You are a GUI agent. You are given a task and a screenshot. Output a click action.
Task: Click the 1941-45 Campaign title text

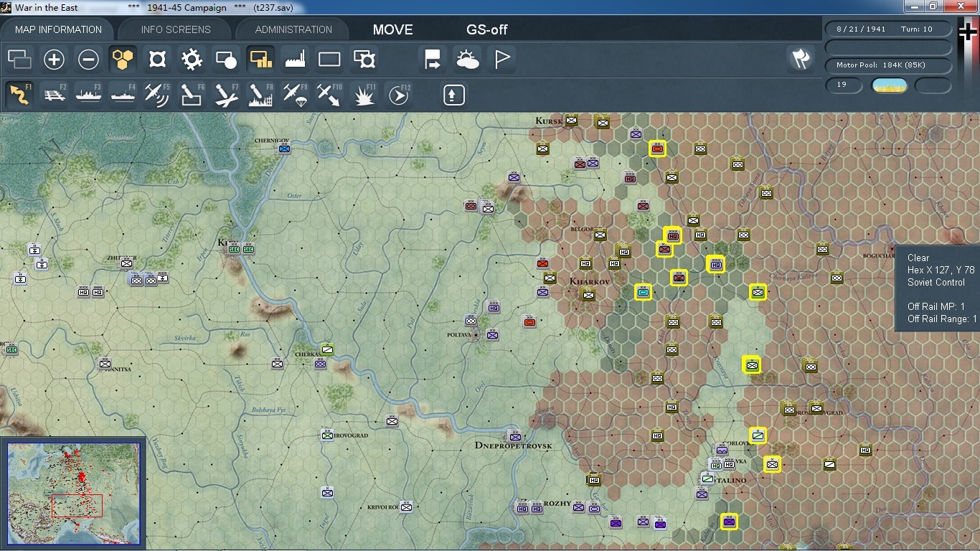click(x=187, y=7)
